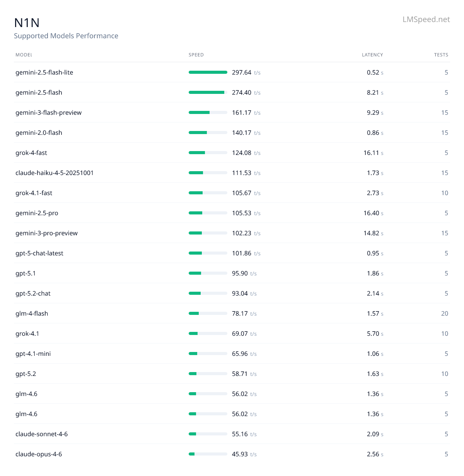Sort by the LATENCY column header
Image resolution: width=464 pixels, height=476 pixels.
pos(372,55)
